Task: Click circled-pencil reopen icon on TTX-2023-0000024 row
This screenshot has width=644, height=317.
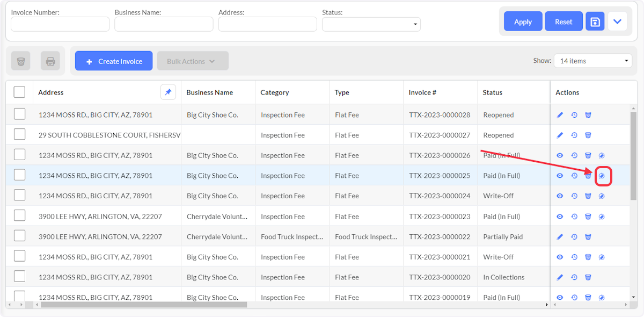Action: click(602, 196)
